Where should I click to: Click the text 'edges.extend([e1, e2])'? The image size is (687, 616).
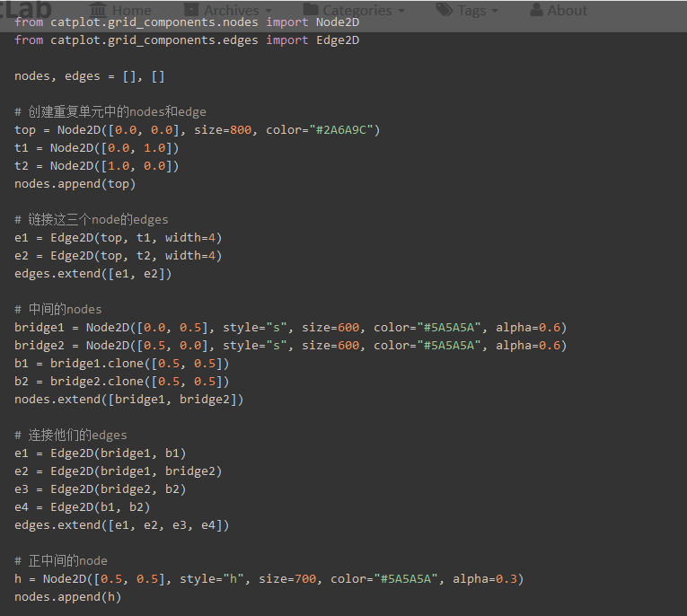[x=92, y=274]
